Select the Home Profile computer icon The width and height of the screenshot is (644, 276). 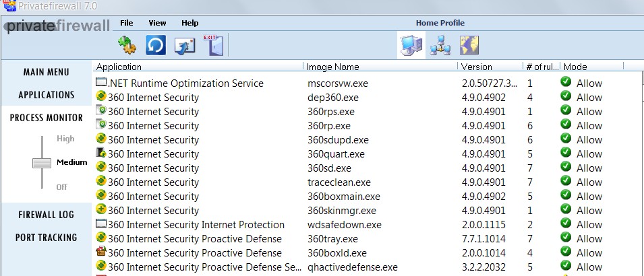coord(411,45)
